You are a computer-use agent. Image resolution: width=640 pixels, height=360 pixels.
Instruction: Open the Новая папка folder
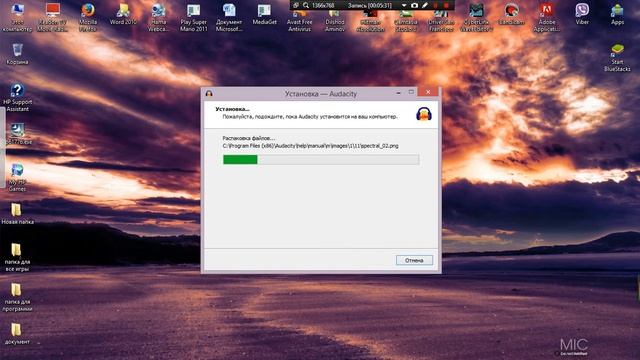coord(17,213)
